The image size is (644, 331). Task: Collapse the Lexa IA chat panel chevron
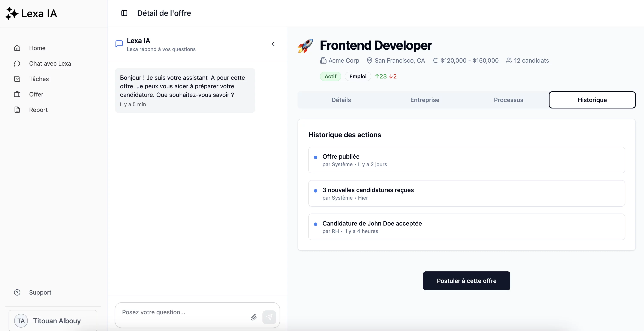[273, 44]
